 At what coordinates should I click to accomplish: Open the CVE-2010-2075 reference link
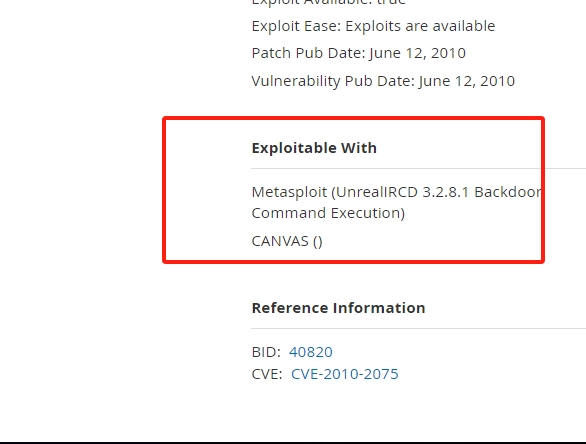345,374
